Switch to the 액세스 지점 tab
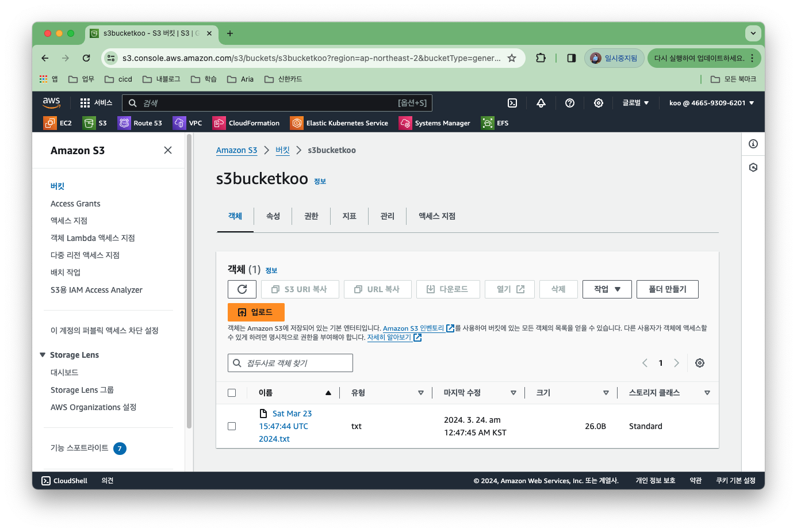Screen dimensions: 797x532 [x=437, y=216]
